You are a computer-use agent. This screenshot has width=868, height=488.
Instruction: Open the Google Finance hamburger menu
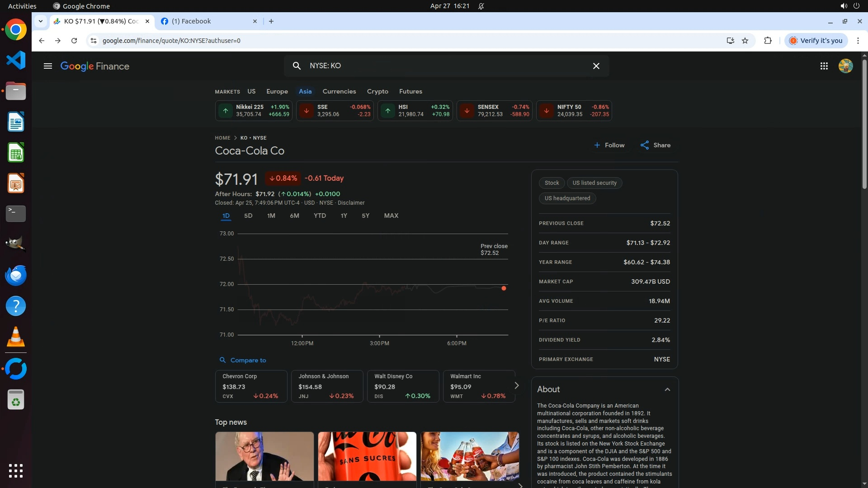47,66
